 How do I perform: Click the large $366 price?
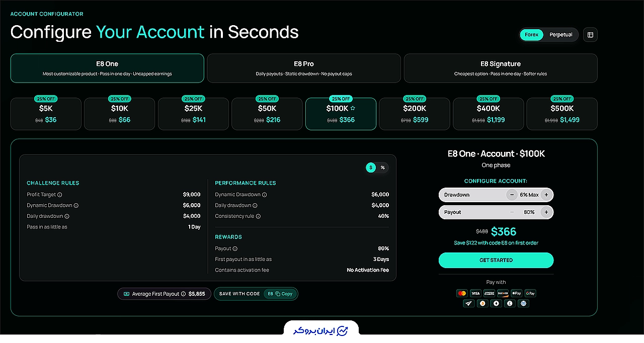504,231
